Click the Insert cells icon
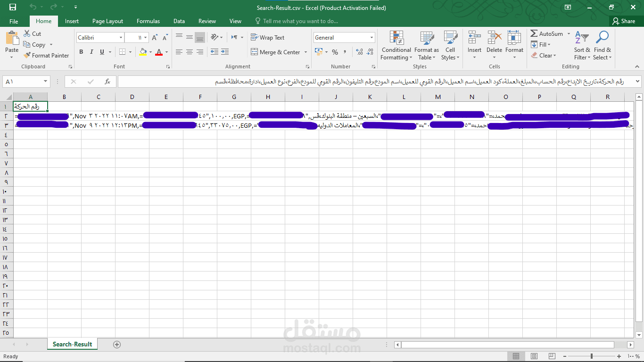 coord(474,38)
